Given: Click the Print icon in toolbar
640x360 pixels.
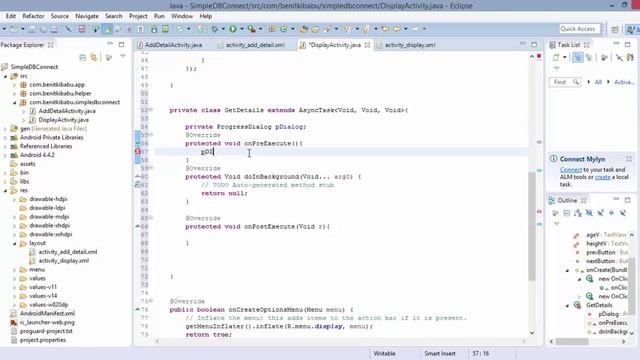Looking at the screenshot, I should (54, 29).
